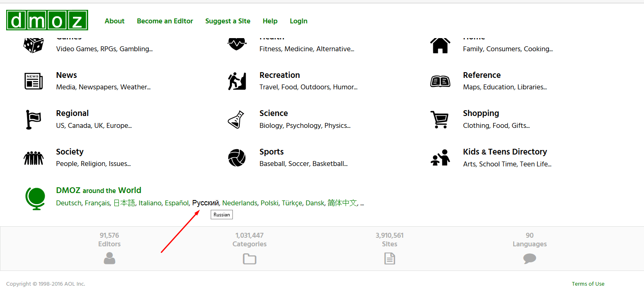Click the house Home icon
The image size is (644, 291).
440,45
